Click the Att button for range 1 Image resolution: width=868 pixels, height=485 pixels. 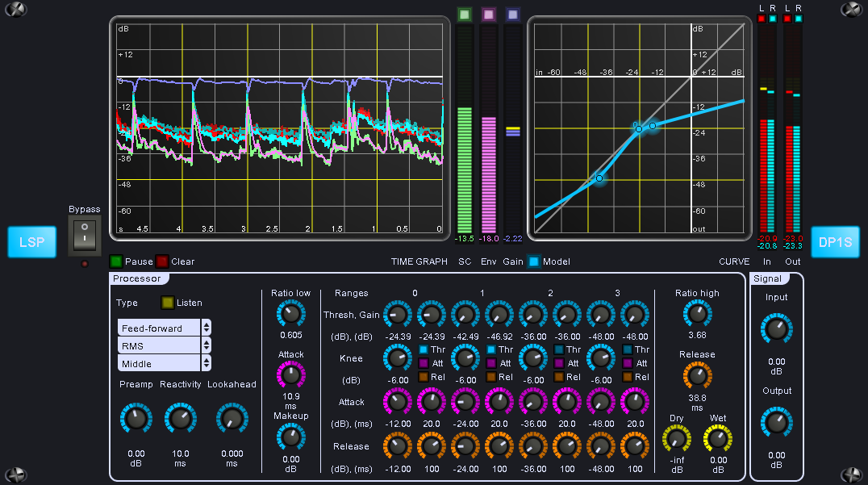point(492,363)
